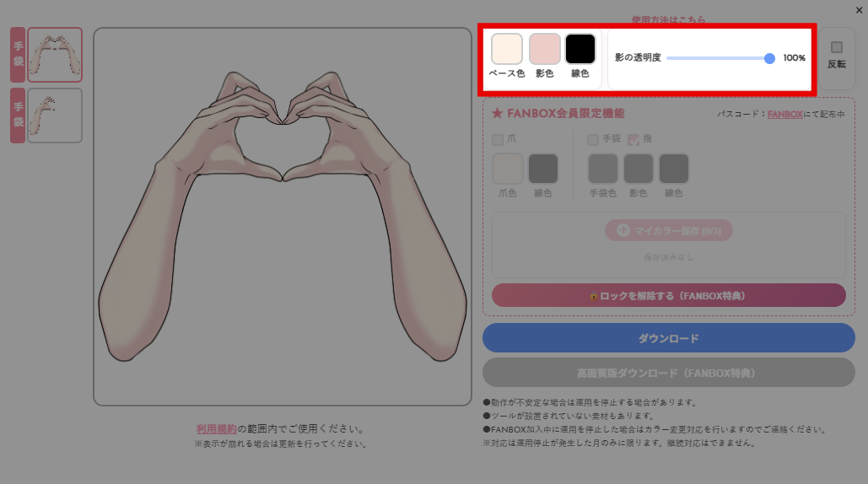Open the 影色 shadow color swatch
Screen dimensions: 868x484
545,49
